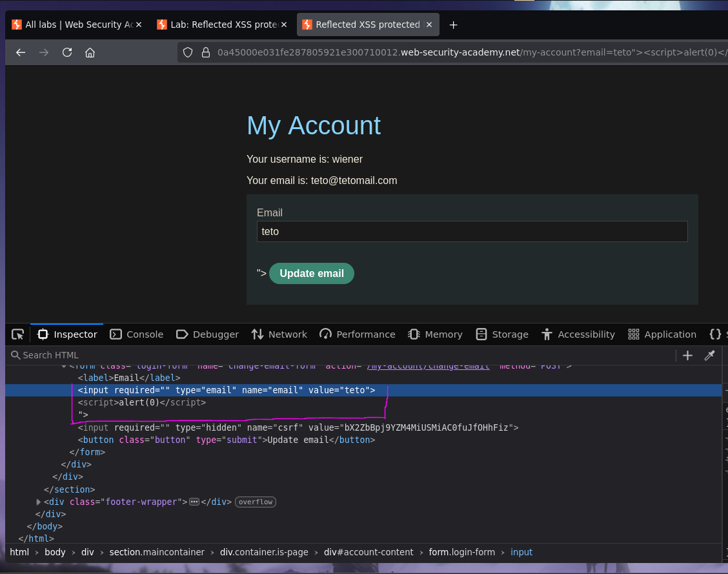Open the Performance panel

[x=358, y=334]
